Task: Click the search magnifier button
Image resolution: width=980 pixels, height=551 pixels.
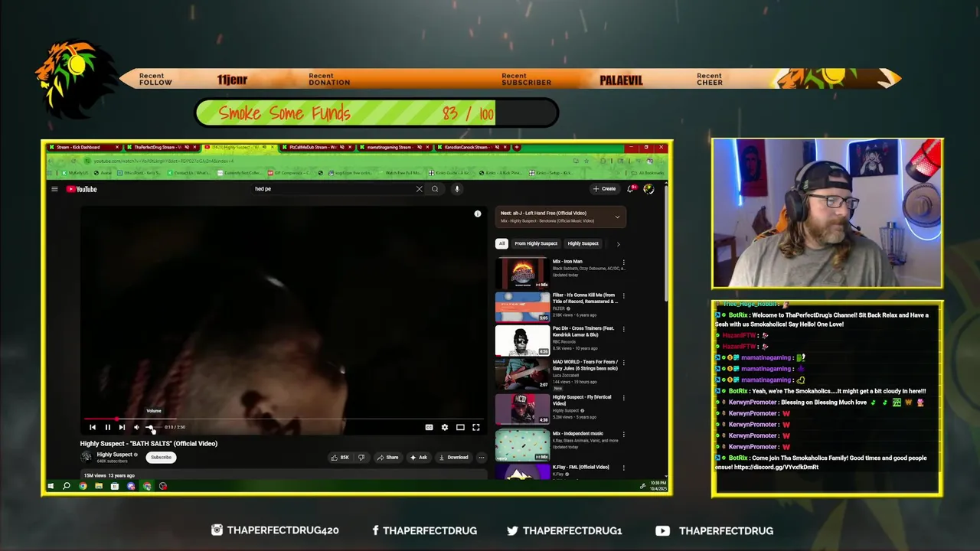Action: (x=435, y=189)
